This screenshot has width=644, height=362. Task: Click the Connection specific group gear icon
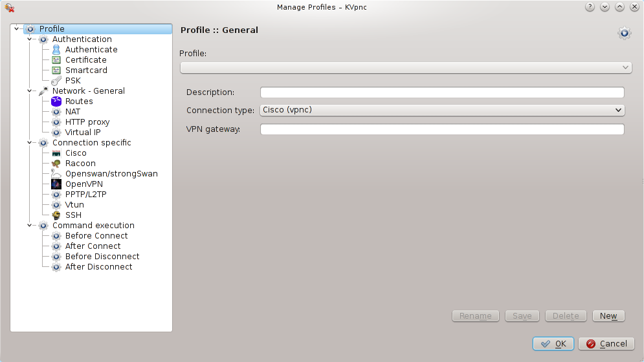(43, 143)
